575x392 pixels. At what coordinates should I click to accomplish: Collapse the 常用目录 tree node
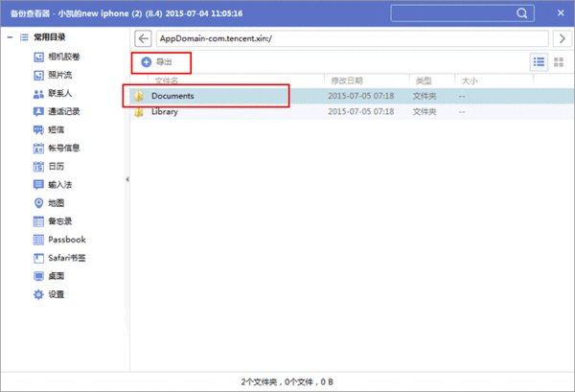[x=10, y=38]
